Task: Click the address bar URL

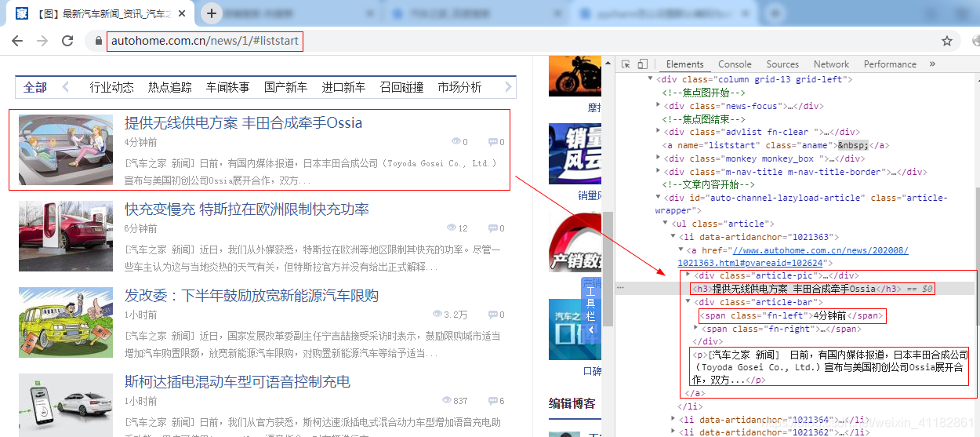Action: (x=205, y=41)
